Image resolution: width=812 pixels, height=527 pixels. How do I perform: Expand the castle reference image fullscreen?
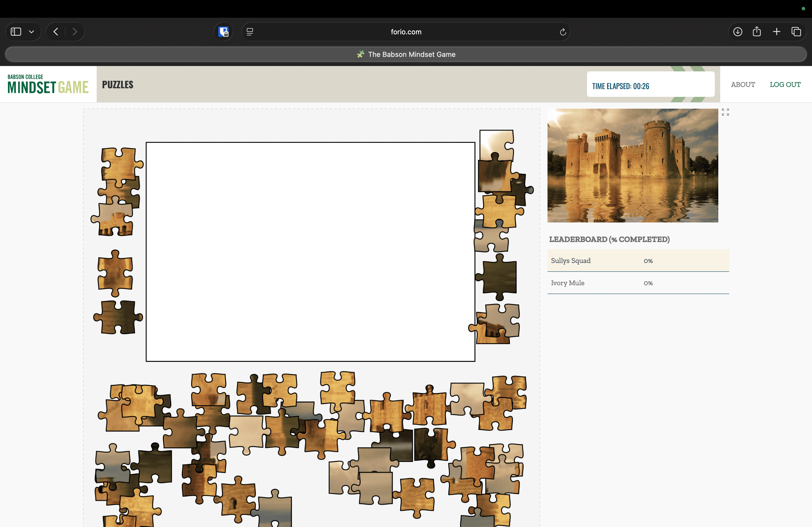coord(725,112)
